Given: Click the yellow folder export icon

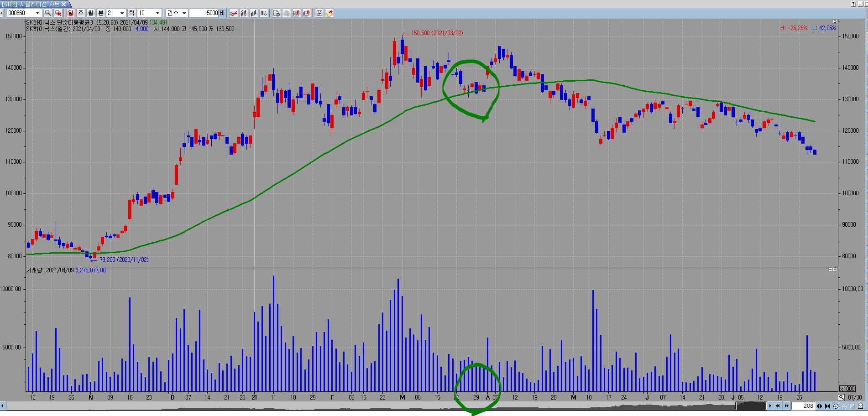Looking at the screenshot, I should [x=329, y=13].
